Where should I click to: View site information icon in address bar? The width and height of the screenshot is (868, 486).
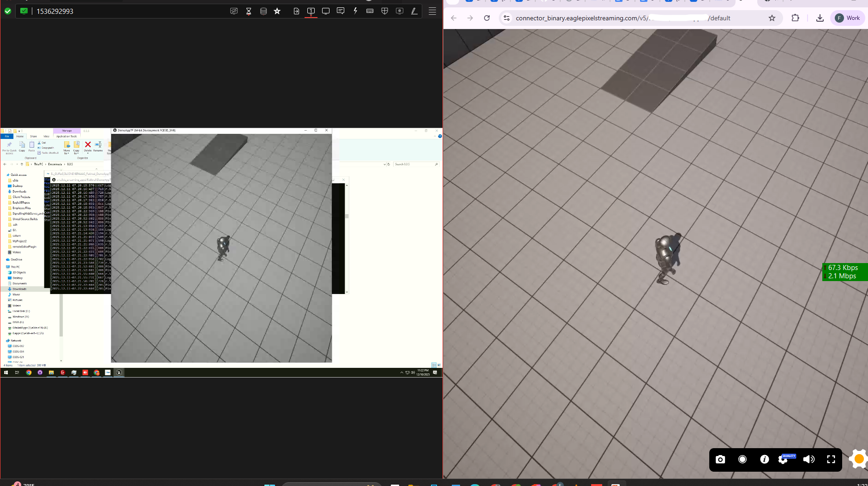click(507, 18)
